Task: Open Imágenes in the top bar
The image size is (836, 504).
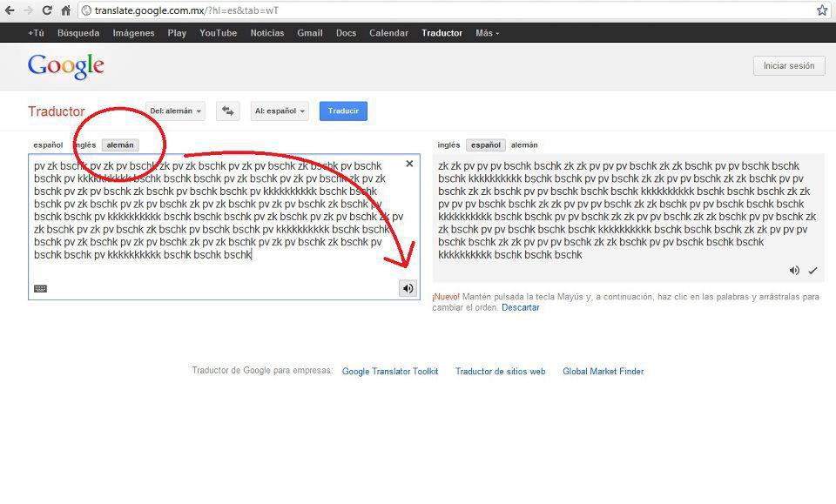Action: [134, 33]
